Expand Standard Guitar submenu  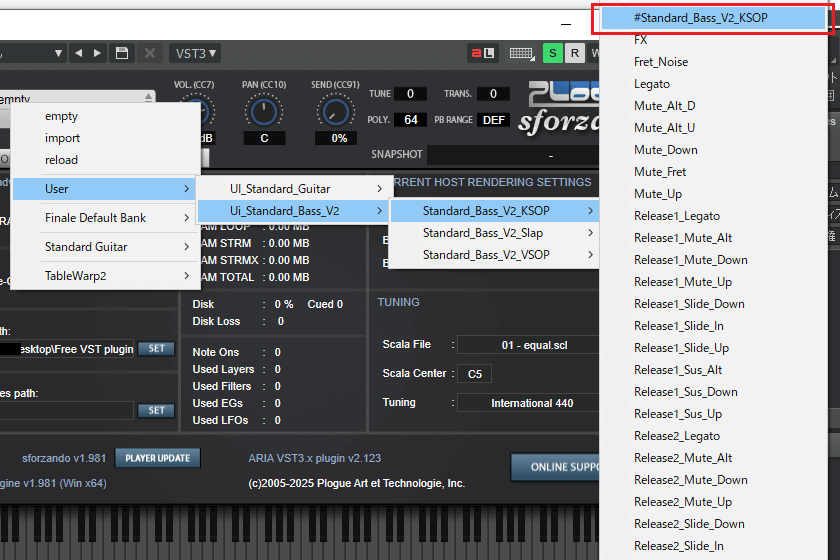[x=104, y=247]
